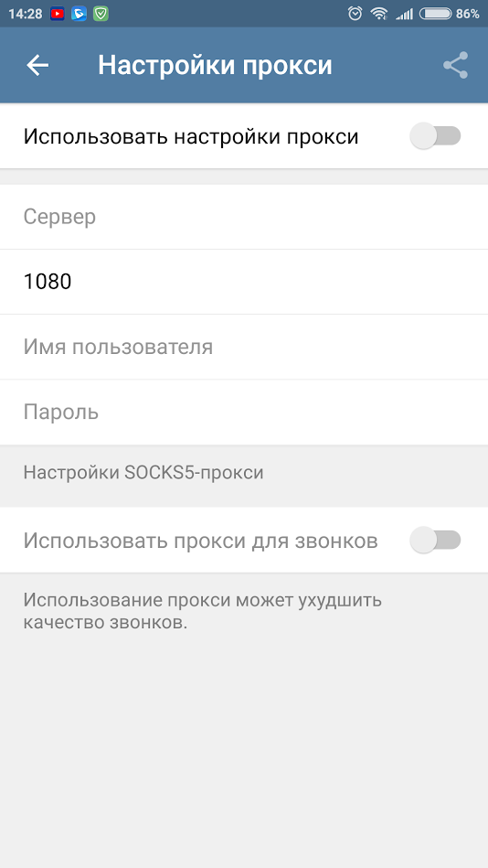Tap the Wi-Fi status icon
This screenshot has width=488, height=868.
(379, 14)
